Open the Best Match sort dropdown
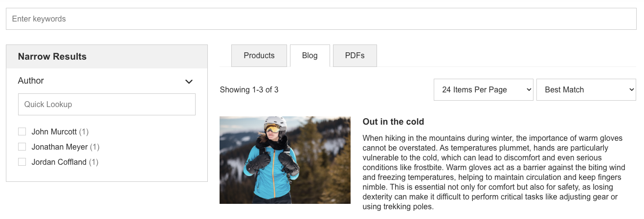 coord(586,89)
